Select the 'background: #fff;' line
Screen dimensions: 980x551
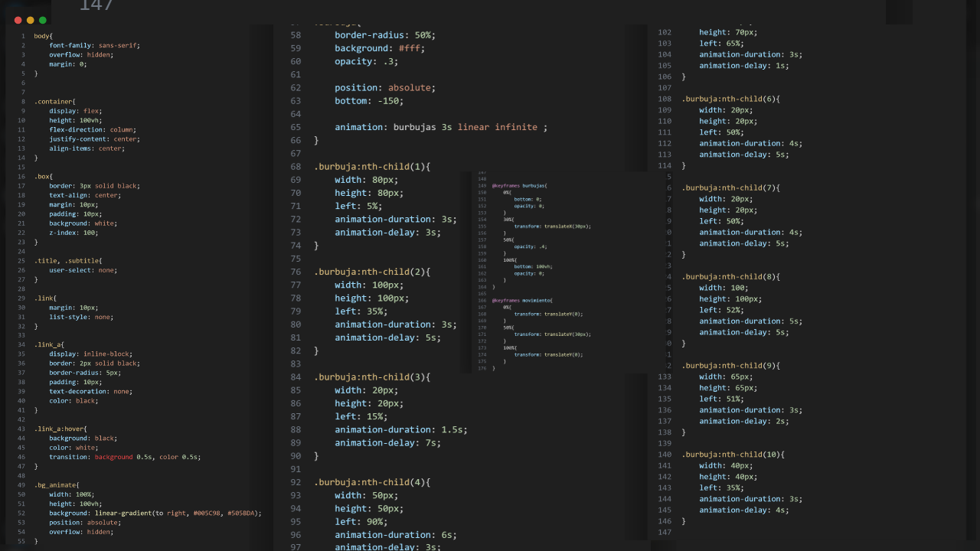[x=380, y=48]
